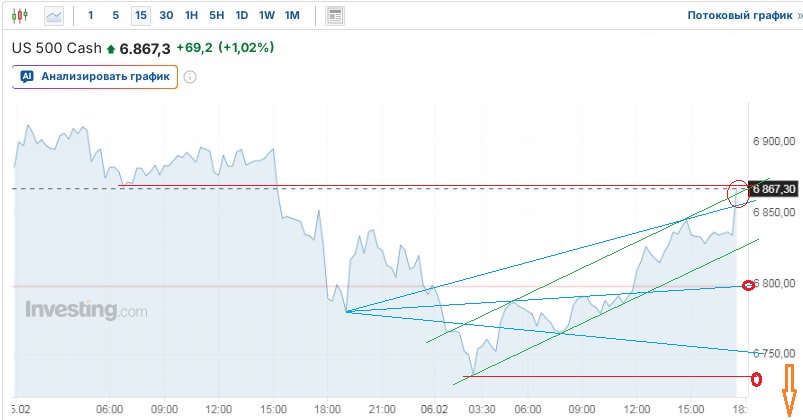This screenshot has width=803, height=420.
Task: Switch to the 30 minute timeframe
Action: point(166,16)
